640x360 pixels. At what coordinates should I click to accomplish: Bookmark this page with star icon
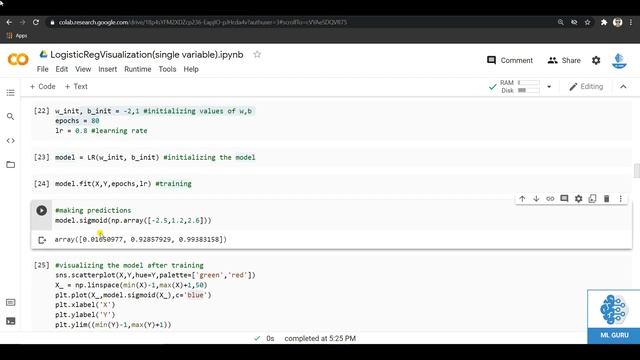coord(587,22)
